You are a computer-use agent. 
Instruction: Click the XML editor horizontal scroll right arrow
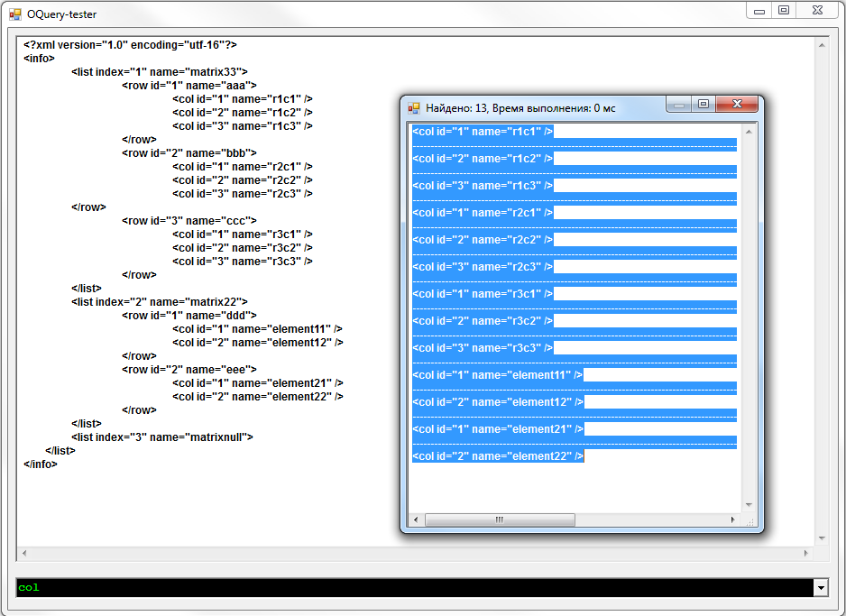coord(807,552)
